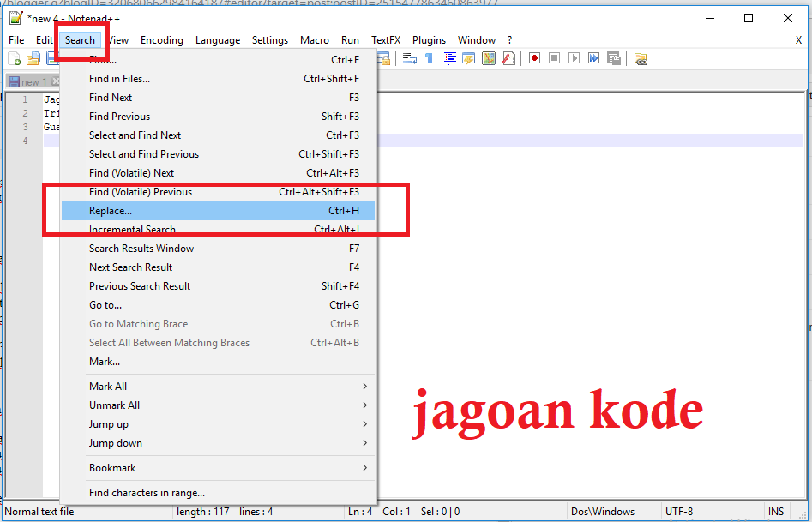Open the User-defined language dialog icon
This screenshot has width=812, height=522.
click(x=469, y=58)
